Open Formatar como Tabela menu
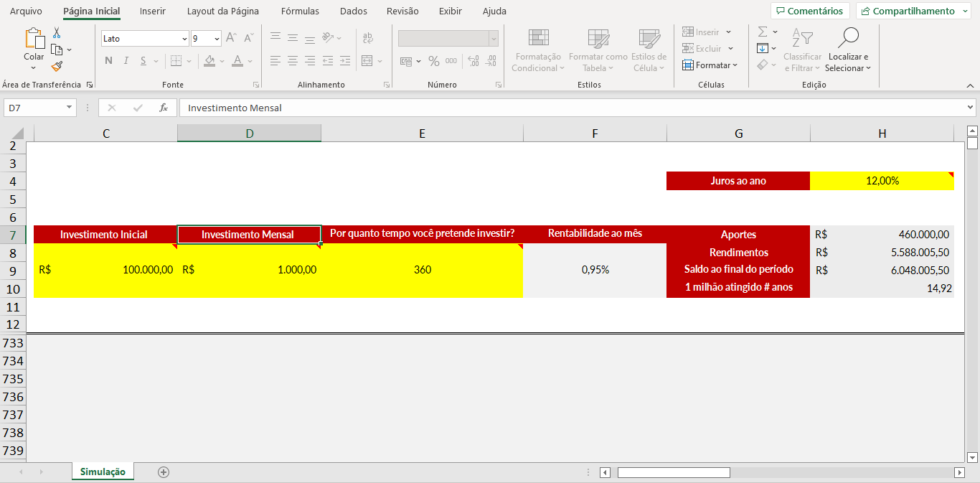The height and width of the screenshot is (483, 980). click(598, 50)
